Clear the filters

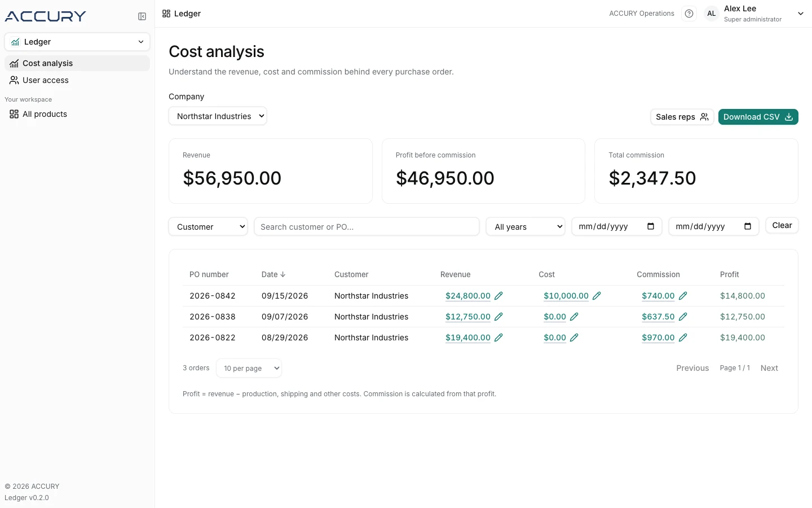click(x=782, y=226)
